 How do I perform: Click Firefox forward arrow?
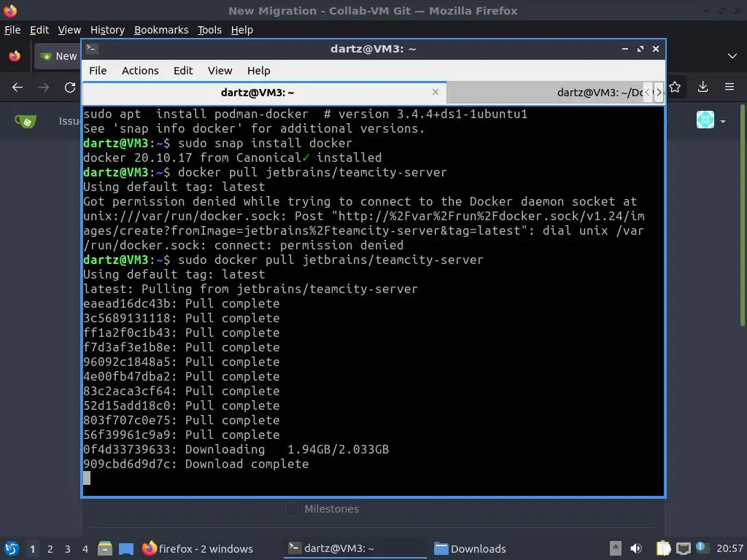point(44,87)
